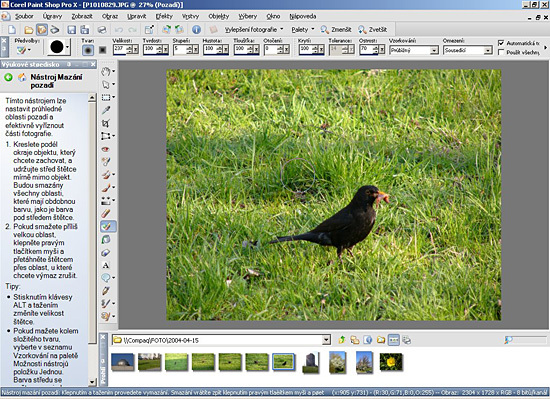Enable the Použít všechny vrstvy checkbox
Viewport: 550px width, 399px height.
[x=501, y=52]
